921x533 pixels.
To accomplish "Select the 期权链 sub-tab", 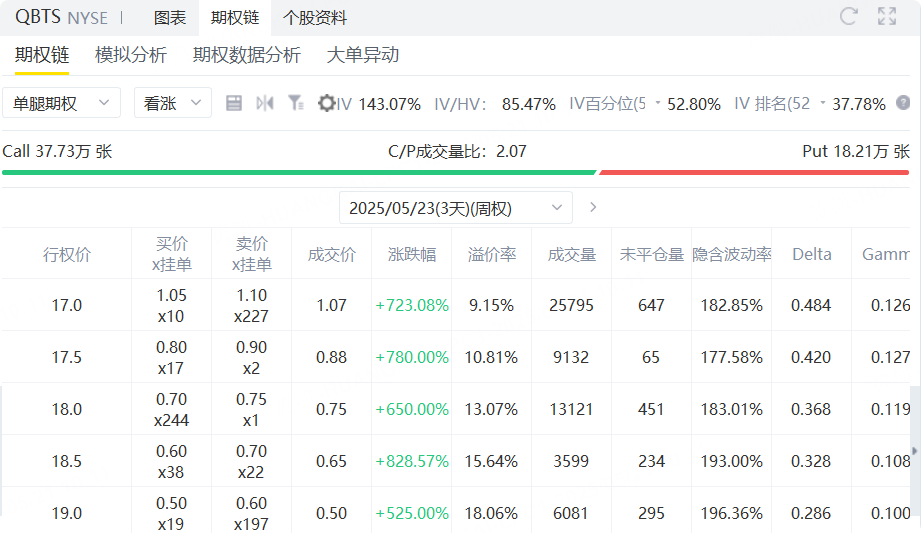I will tap(42, 55).
